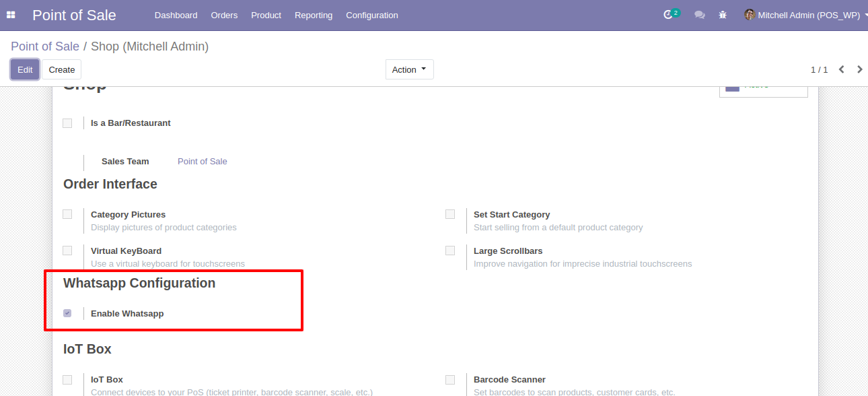The height and width of the screenshot is (396, 868).
Task: Open the debug bug icon
Action: click(x=723, y=15)
